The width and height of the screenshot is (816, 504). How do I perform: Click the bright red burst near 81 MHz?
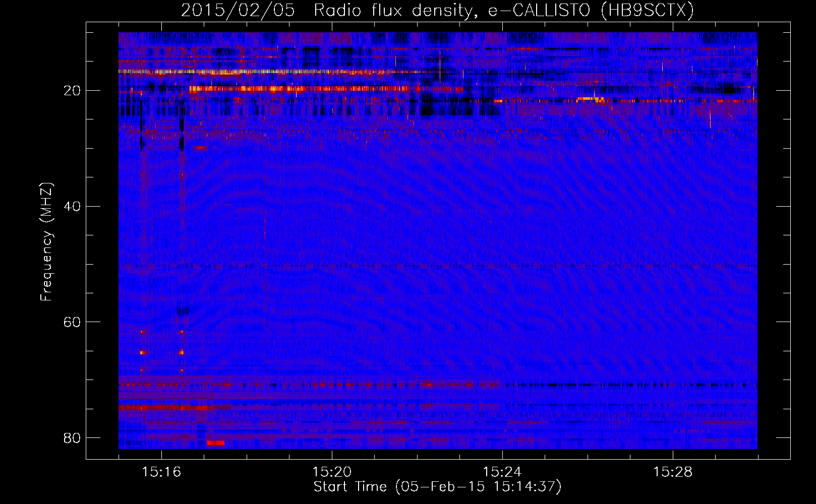[216, 443]
